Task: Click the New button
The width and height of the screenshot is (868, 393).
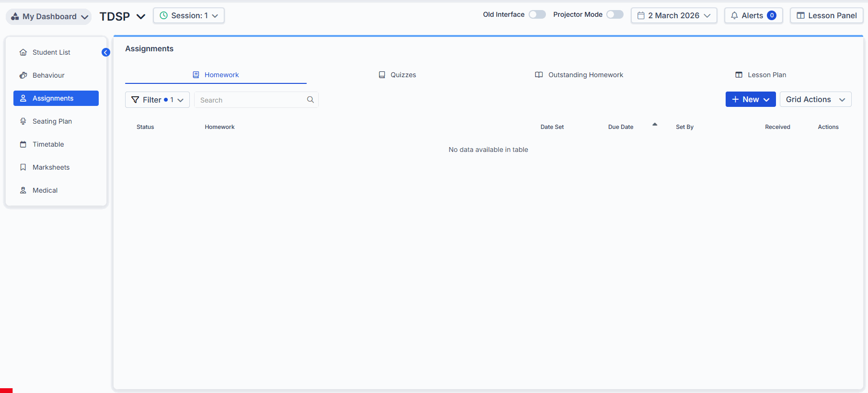Action: (x=750, y=99)
